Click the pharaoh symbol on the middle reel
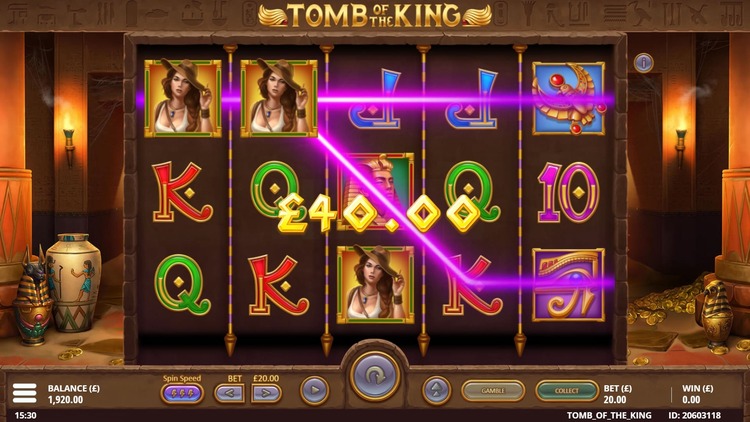This screenshot has height=422, width=750. tap(375, 191)
